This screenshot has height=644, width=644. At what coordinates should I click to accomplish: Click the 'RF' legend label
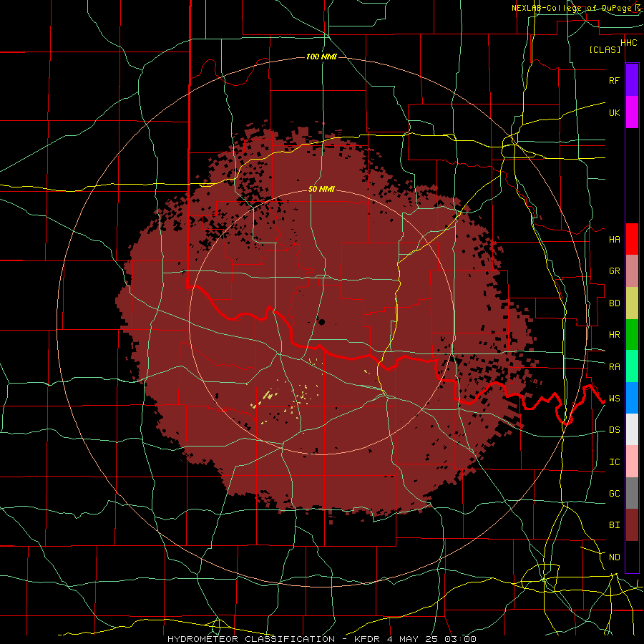[614, 80]
